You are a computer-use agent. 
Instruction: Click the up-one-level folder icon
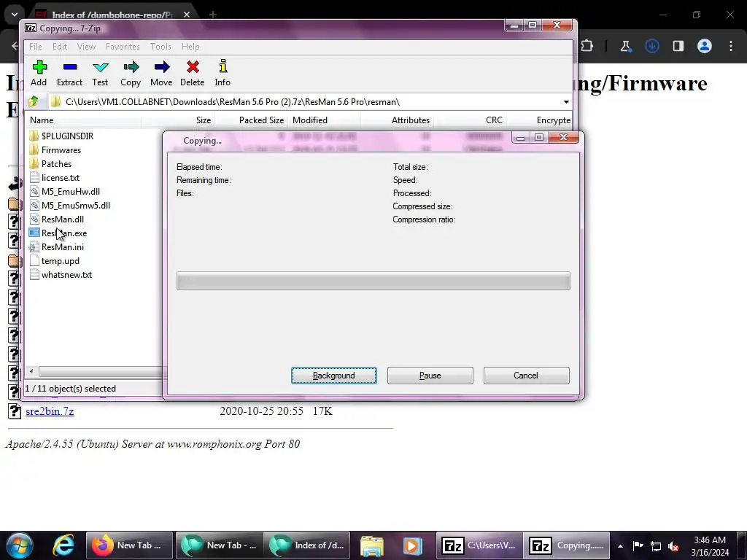click(34, 101)
